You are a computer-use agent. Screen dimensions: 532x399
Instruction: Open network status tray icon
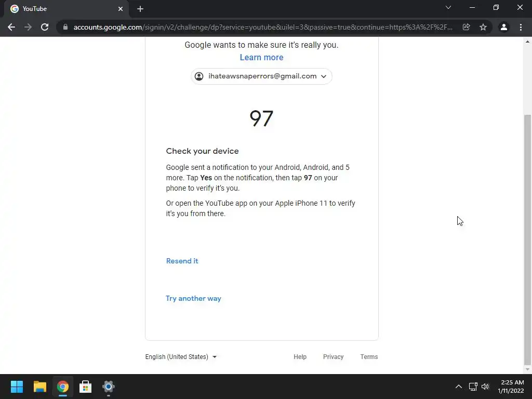[473, 387]
